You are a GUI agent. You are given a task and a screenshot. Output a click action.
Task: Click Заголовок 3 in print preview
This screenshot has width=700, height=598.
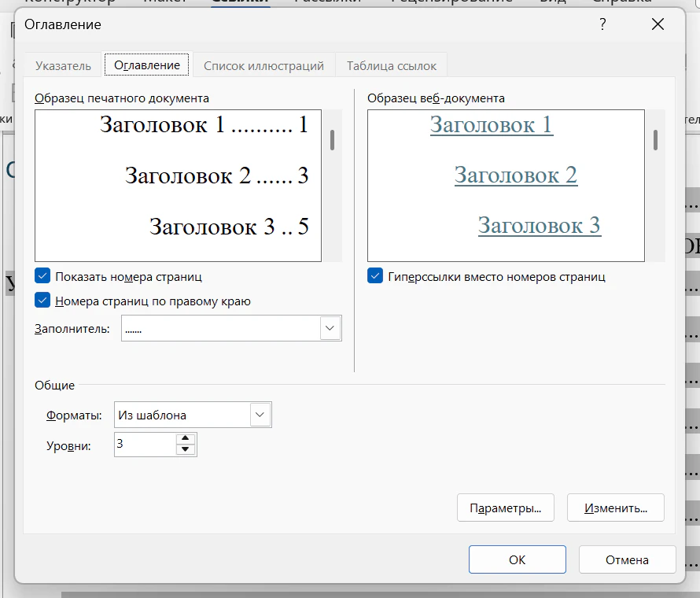coord(212,227)
